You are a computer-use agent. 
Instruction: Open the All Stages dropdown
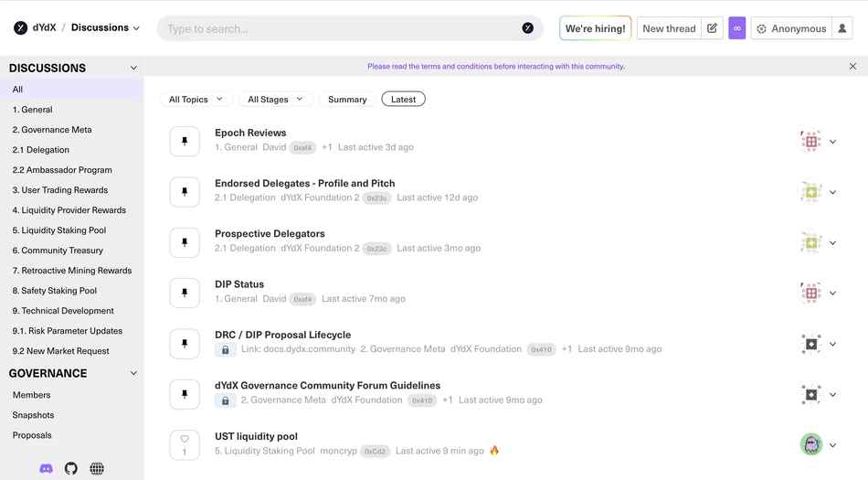[275, 99]
